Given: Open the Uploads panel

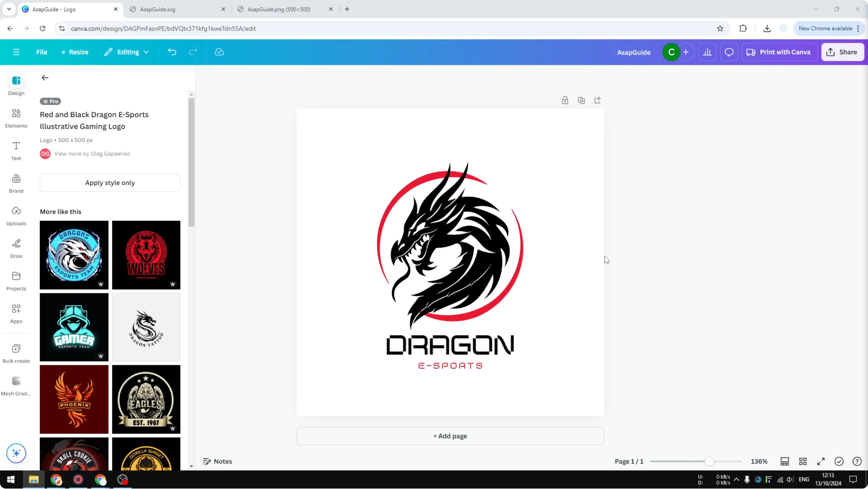Looking at the screenshot, I should pos(16,216).
